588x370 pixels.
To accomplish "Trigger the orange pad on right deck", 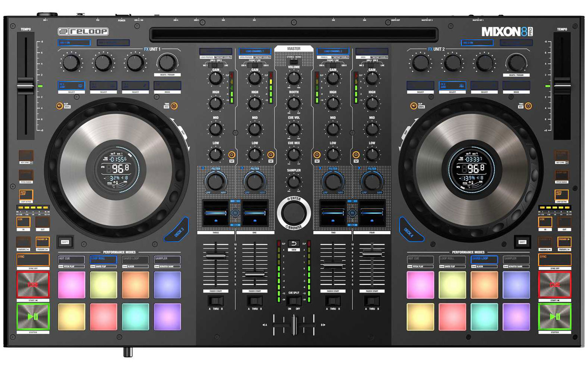I will (x=484, y=285).
